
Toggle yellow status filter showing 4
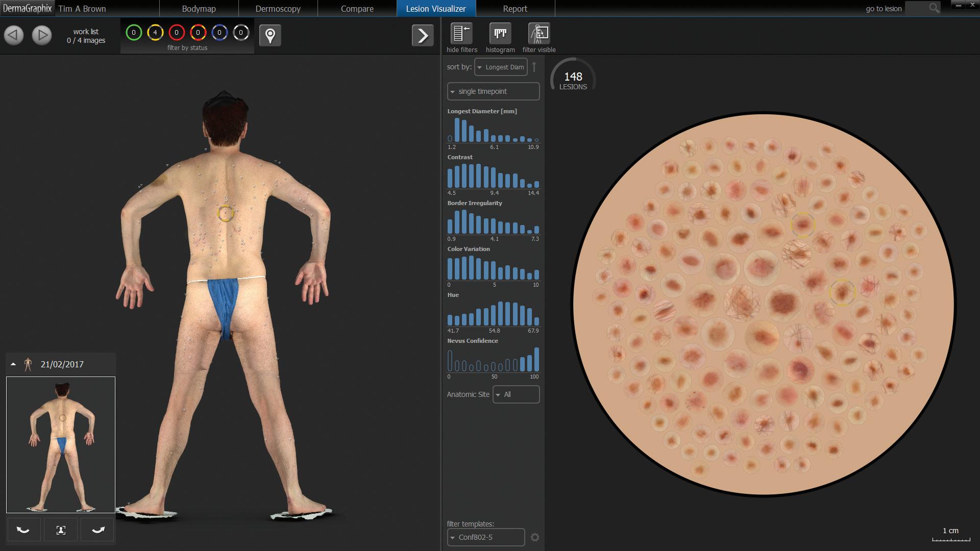click(x=155, y=33)
